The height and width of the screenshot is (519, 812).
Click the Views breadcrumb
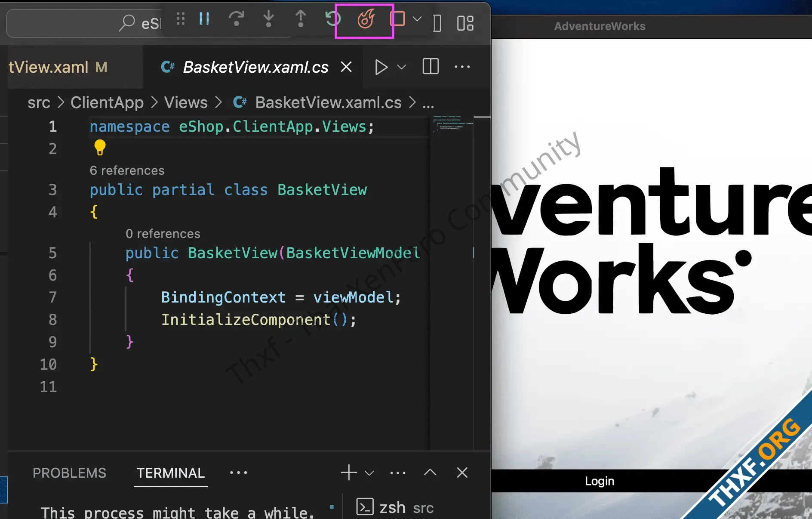tap(186, 102)
